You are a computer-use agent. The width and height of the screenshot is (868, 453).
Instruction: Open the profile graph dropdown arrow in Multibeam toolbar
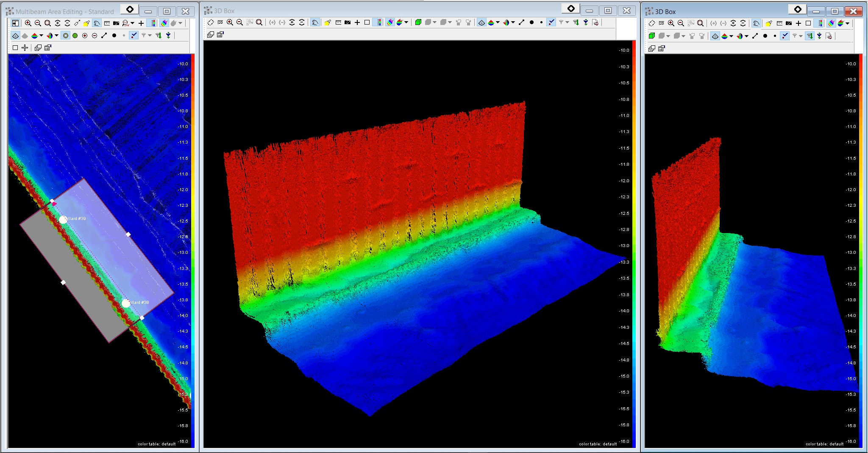pyautogui.click(x=132, y=23)
